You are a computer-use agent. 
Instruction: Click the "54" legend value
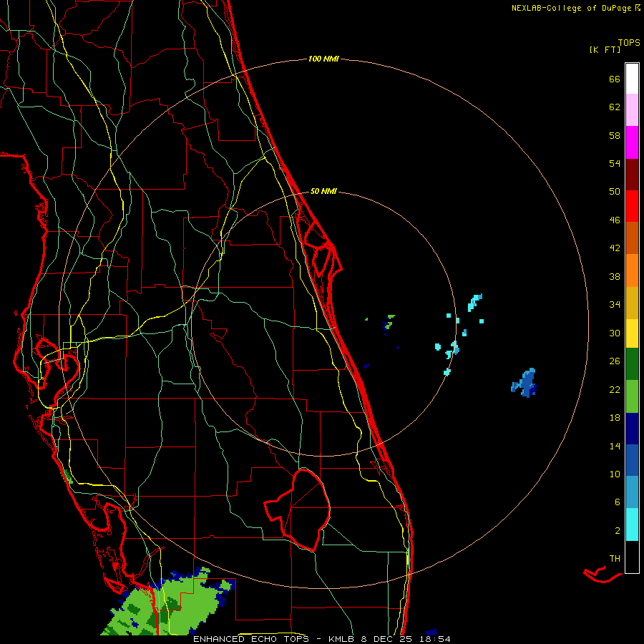click(x=615, y=163)
